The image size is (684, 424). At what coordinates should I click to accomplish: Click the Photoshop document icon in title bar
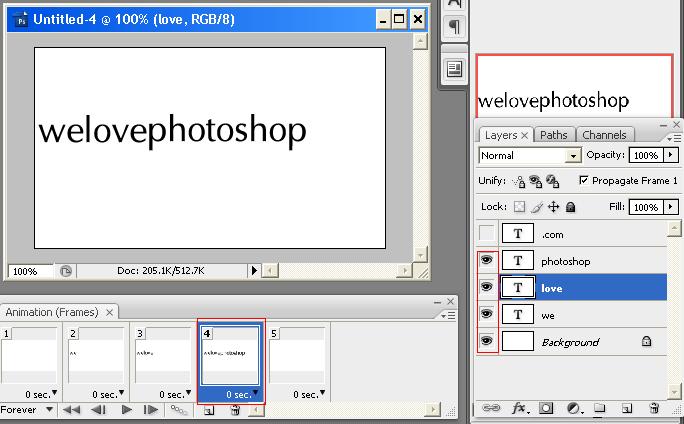pos(21,20)
